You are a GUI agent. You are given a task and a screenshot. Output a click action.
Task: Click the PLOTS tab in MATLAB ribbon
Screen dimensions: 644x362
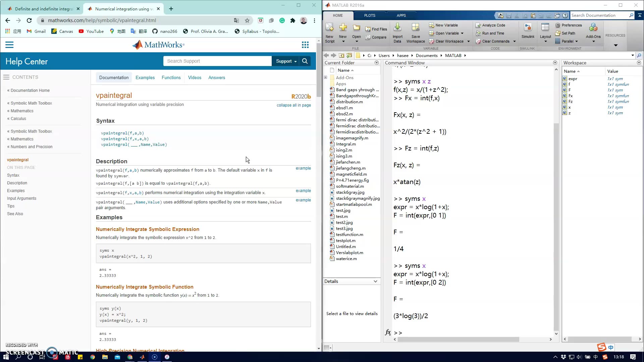coord(370,15)
